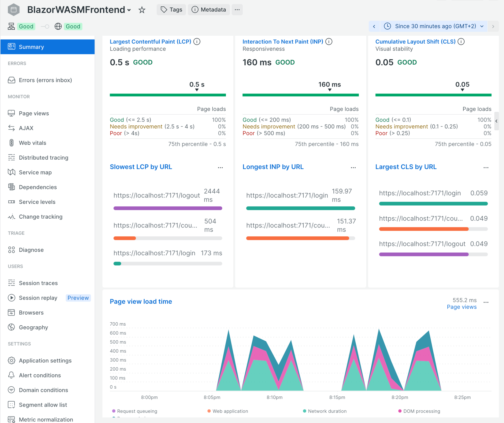The width and height of the screenshot is (504, 423).
Task: Click the browser globe health status icon
Action: pos(58,26)
